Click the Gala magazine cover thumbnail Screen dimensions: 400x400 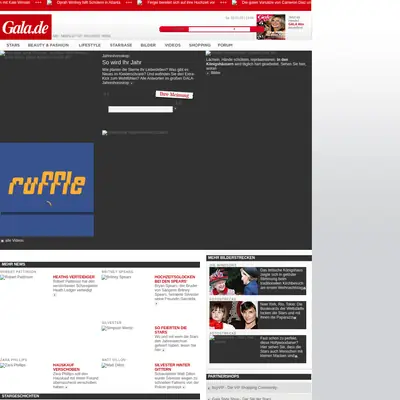271,27
